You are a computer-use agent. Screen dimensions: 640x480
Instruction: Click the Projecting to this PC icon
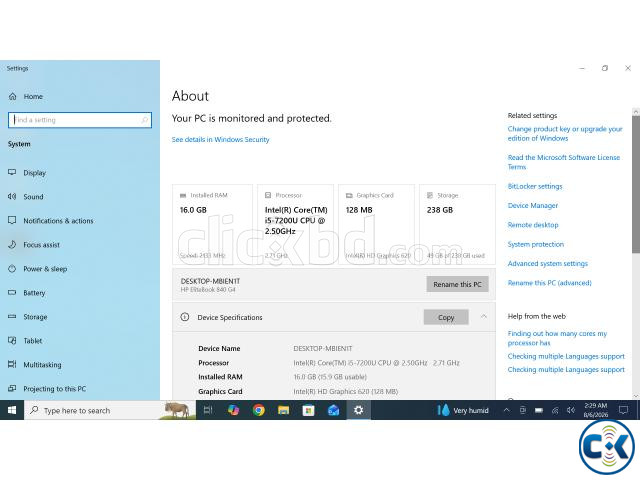[12, 389]
